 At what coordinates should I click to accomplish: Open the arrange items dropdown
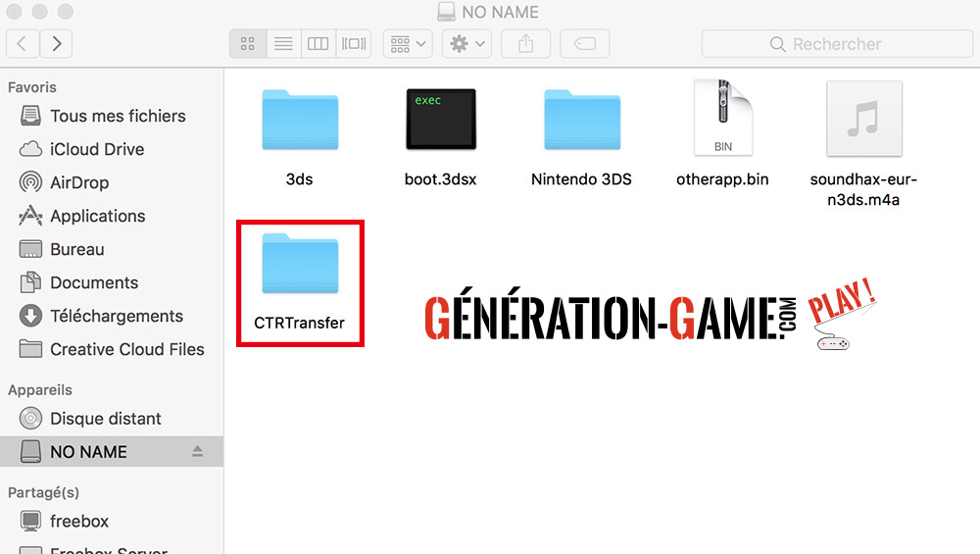pyautogui.click(x=408, y=44)
